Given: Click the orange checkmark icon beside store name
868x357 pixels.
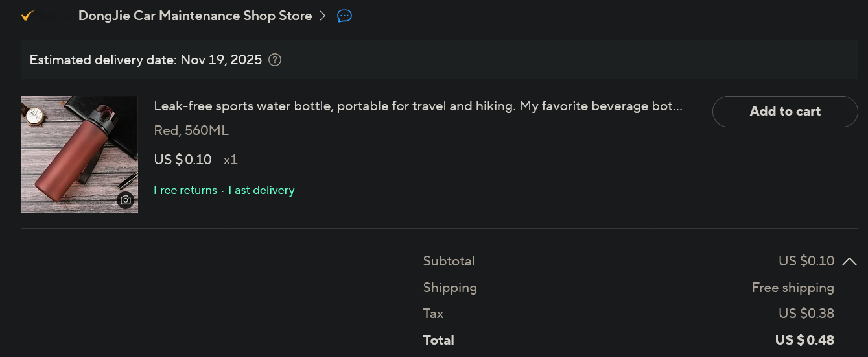Looking at the screenshot, I should 27,16.
